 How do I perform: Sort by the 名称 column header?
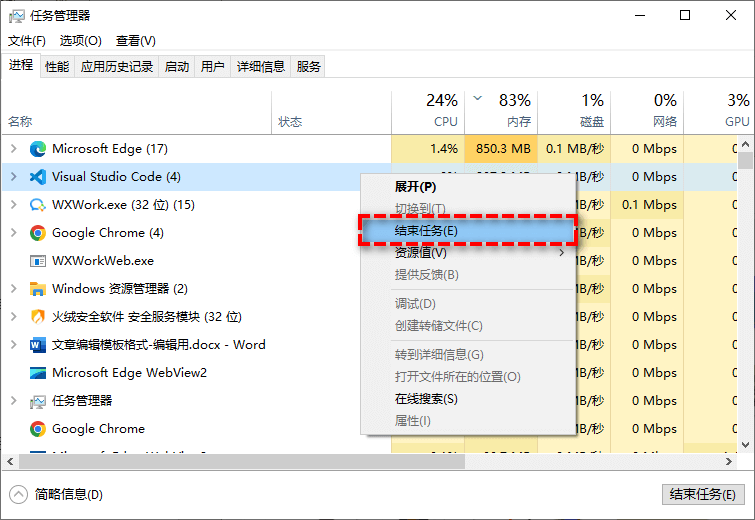pyautogui.click(x=137, y=112)
